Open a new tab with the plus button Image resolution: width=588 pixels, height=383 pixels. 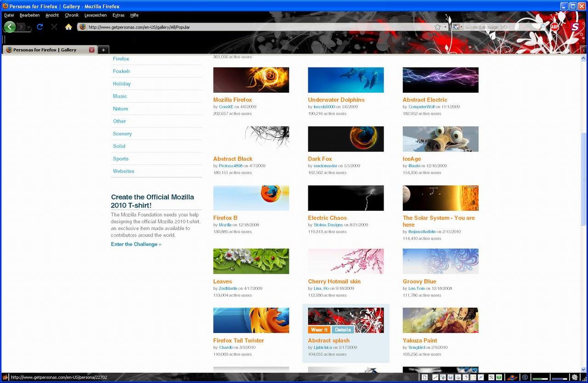(x=103, y=50)
